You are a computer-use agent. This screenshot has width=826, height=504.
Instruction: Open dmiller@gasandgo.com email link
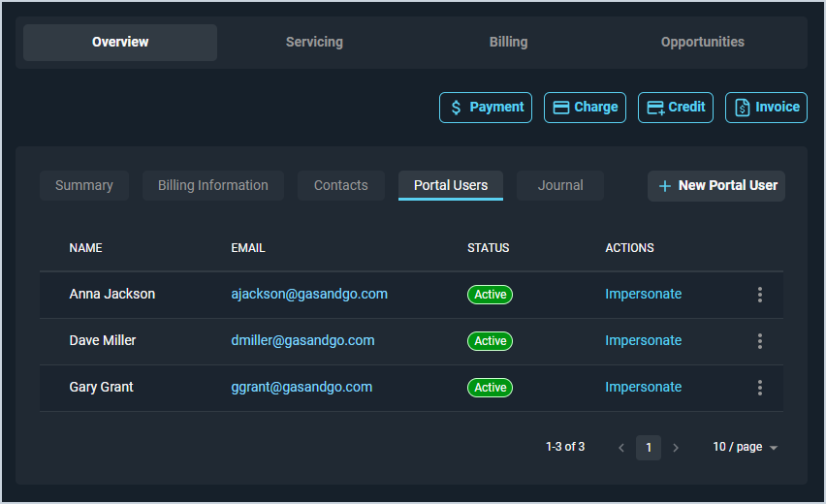pyautogui.click(x=302, y=341)
